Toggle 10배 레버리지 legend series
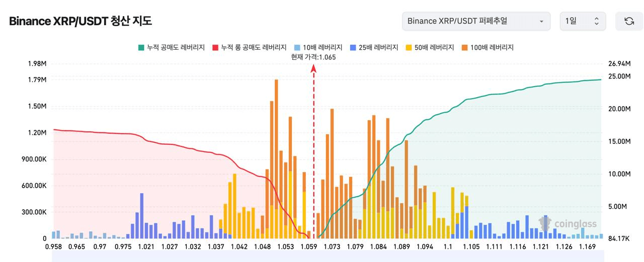 click(x=318, y=47)
